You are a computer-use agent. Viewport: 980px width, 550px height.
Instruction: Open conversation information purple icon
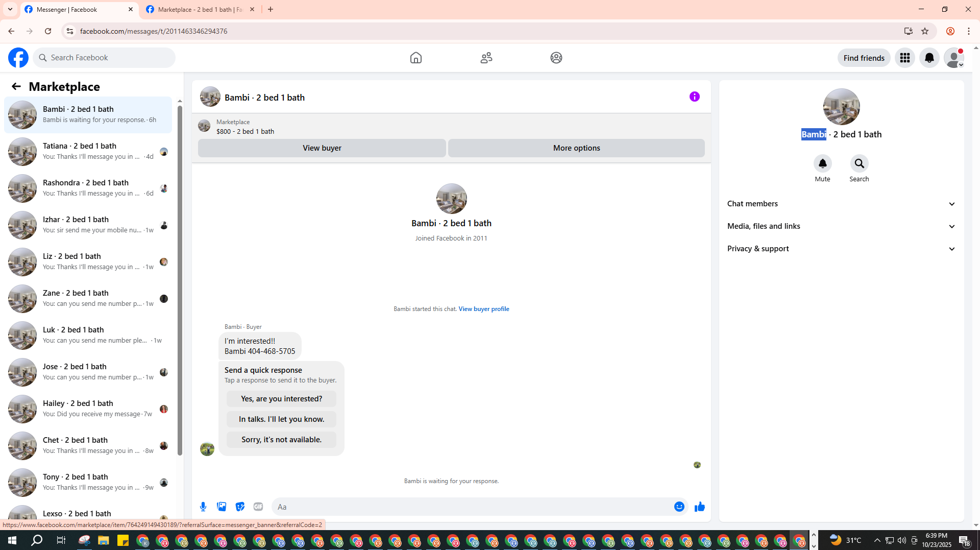pyautogui.click(x=695, y=97)
